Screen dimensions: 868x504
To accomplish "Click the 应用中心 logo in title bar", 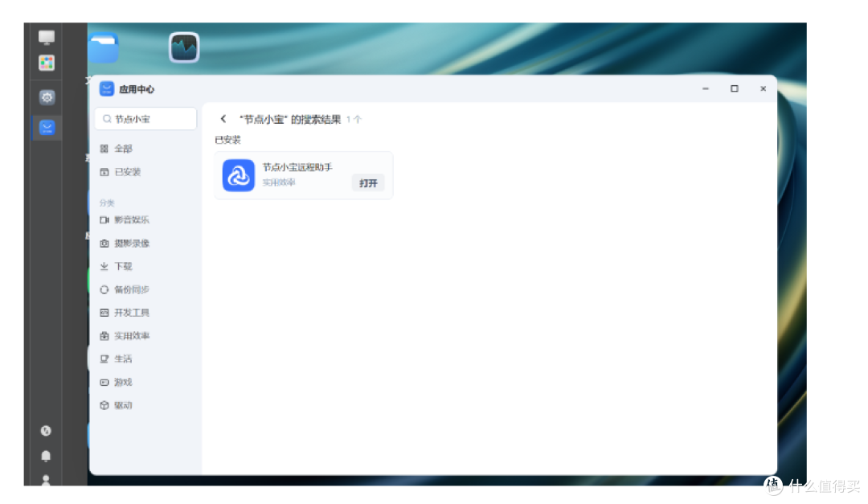I will coord(106,88).
